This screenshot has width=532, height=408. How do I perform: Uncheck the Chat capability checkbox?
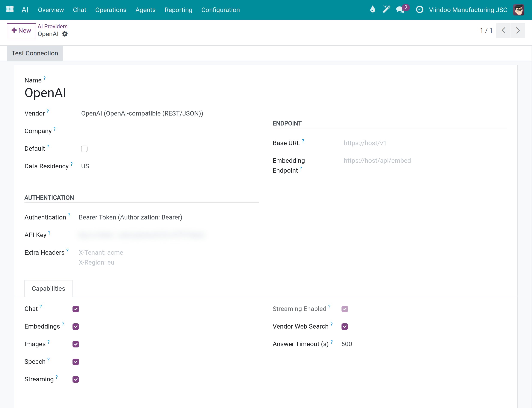pos(76,309)
